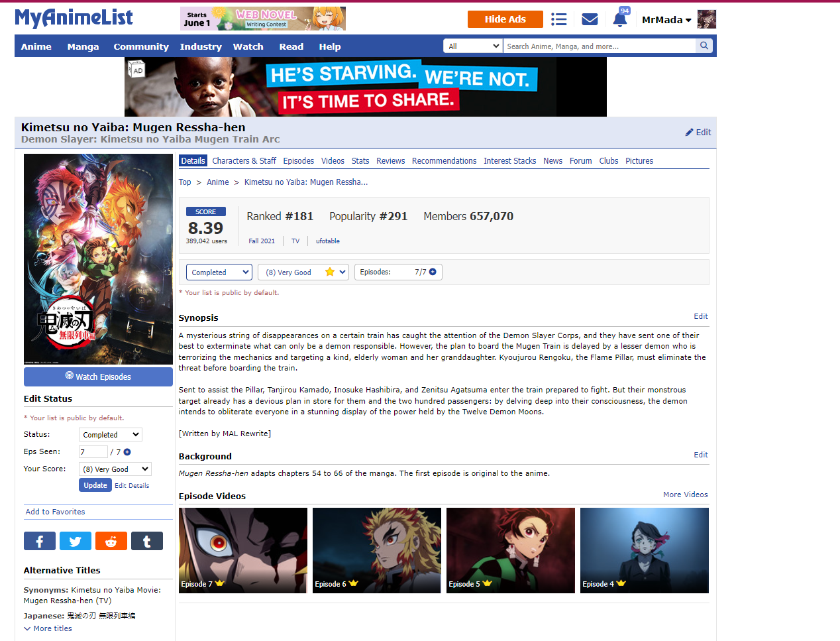Screen dimensions: 840x641
Task: Click the Top breadcrumb link
Action: (185, 182)
